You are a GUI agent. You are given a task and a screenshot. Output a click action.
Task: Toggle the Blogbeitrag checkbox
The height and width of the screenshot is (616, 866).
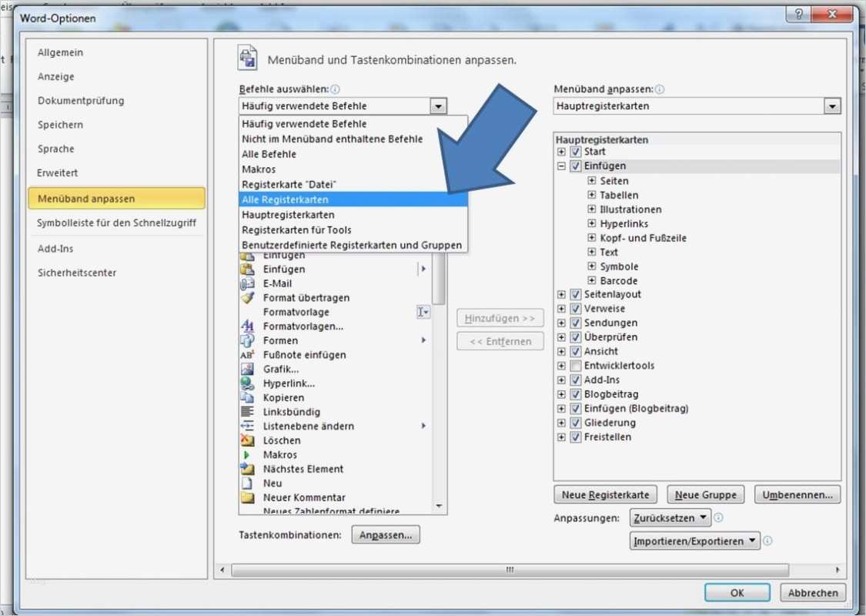[576, 394]
